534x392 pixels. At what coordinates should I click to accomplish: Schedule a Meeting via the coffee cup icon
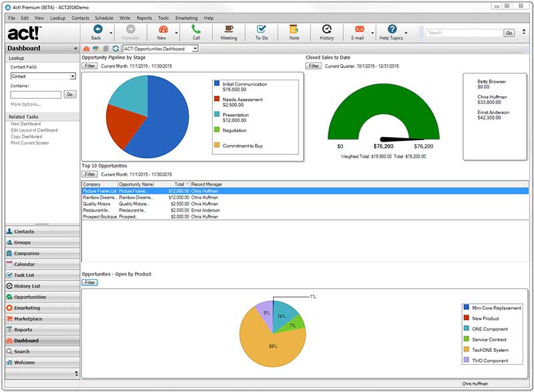point(228,29)
